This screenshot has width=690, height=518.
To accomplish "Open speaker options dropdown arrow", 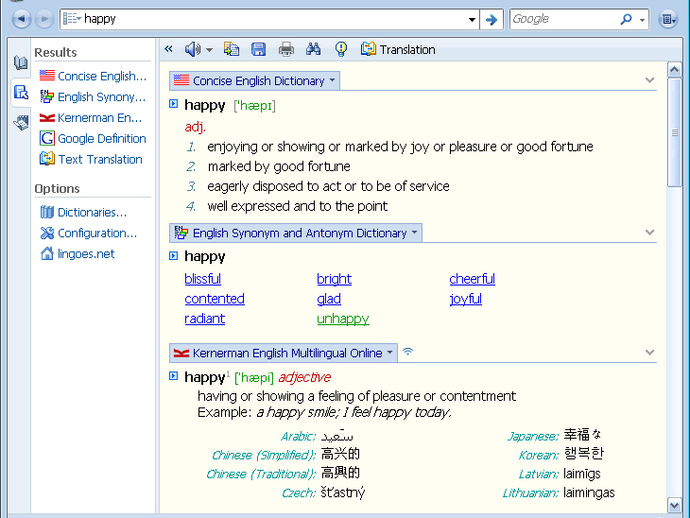I will (209, 50).
